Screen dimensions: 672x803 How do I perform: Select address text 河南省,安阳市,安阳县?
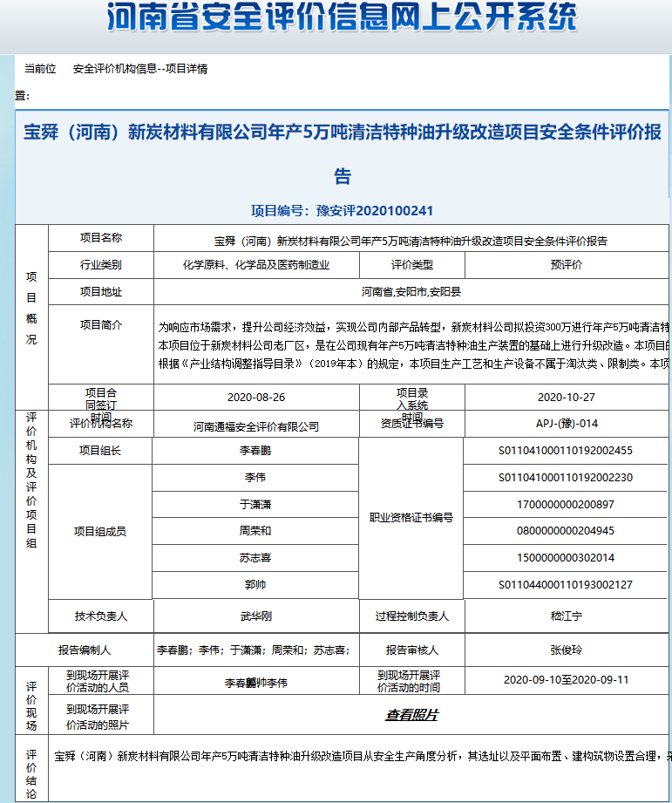point(411,292)
